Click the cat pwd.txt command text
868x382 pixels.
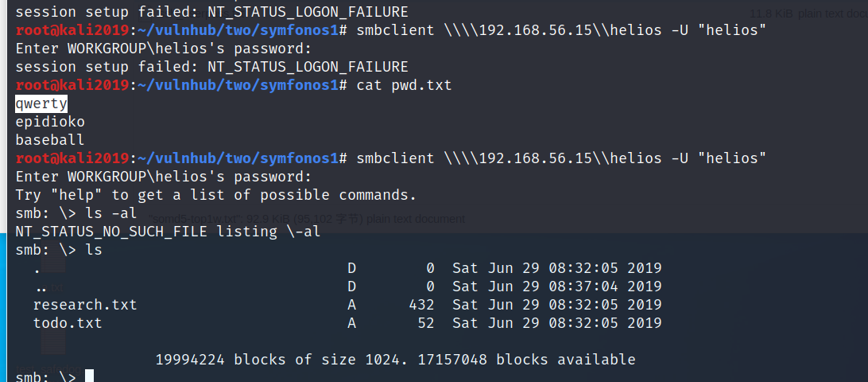(404, 85)
